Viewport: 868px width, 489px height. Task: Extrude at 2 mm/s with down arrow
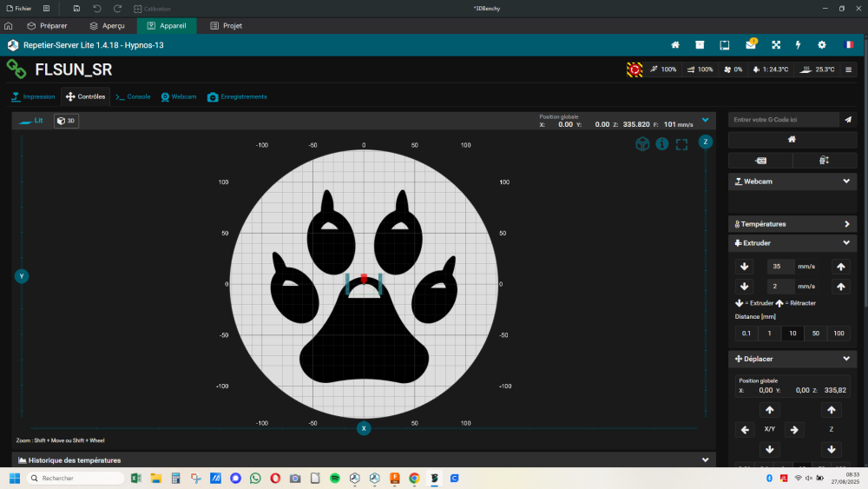click(745, 287)
